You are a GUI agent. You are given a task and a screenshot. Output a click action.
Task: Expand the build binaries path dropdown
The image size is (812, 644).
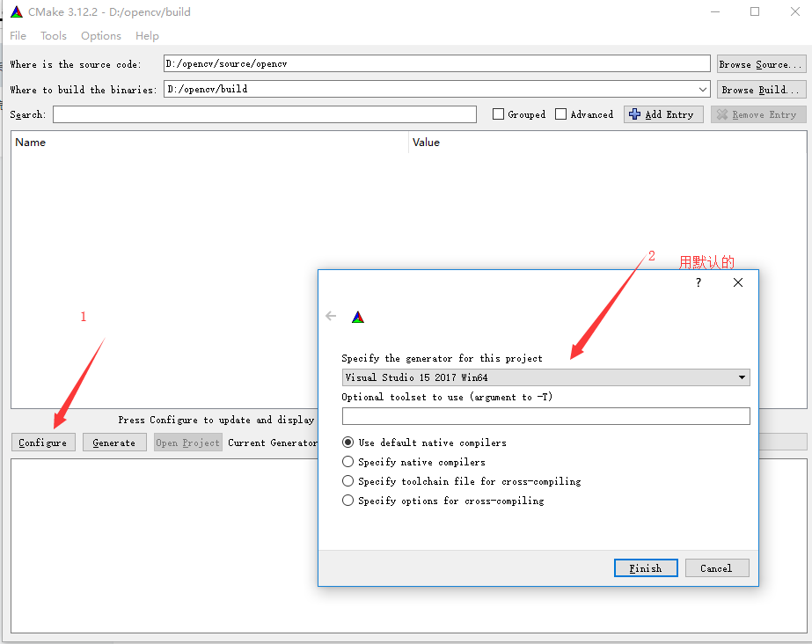point(702,89)
